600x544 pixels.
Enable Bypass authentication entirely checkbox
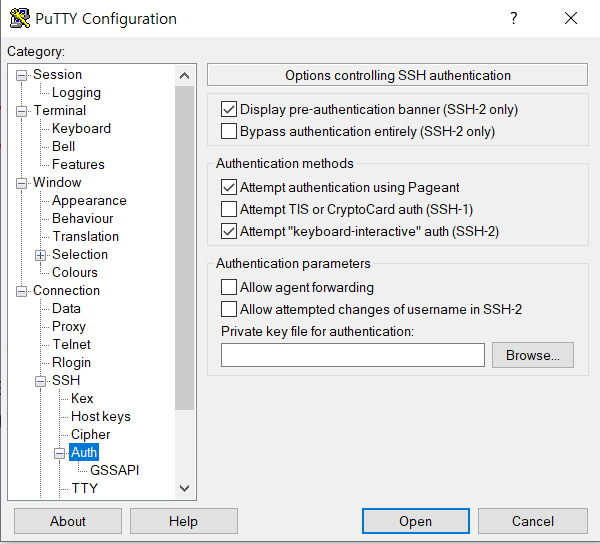[228, 131]
